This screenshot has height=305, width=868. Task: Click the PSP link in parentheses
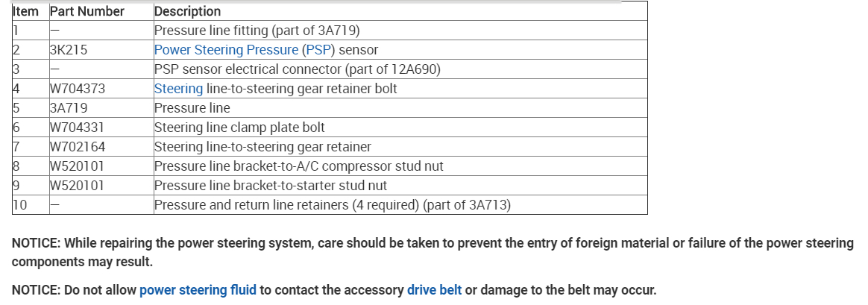click(320, 50)
